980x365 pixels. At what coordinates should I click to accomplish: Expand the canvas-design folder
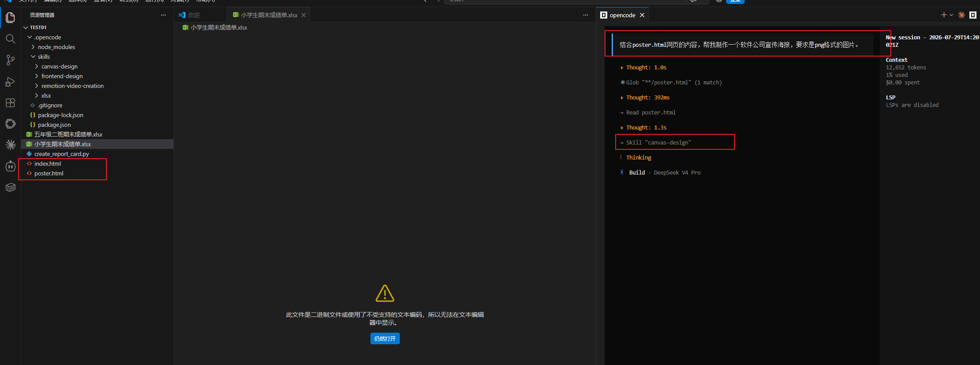(37, 66)
